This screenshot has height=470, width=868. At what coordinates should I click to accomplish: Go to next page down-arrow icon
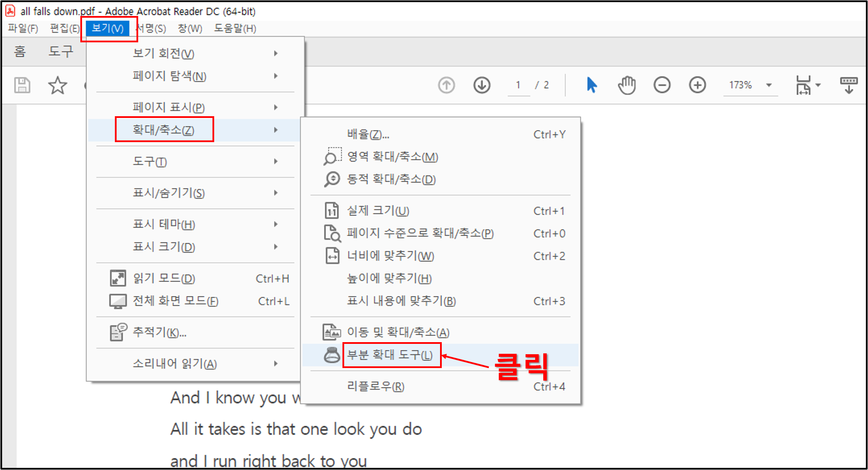(x=482, y=85)
